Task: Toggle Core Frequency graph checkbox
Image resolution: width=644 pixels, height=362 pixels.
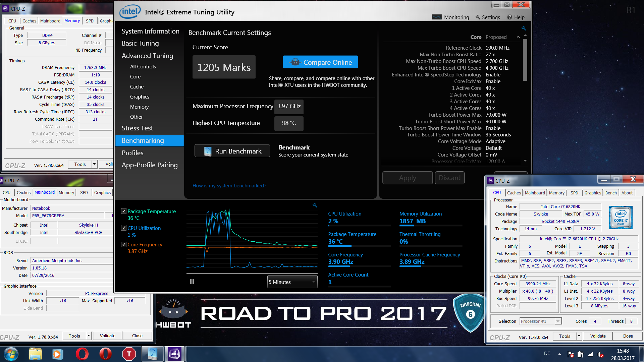Action: click(124, 244)
